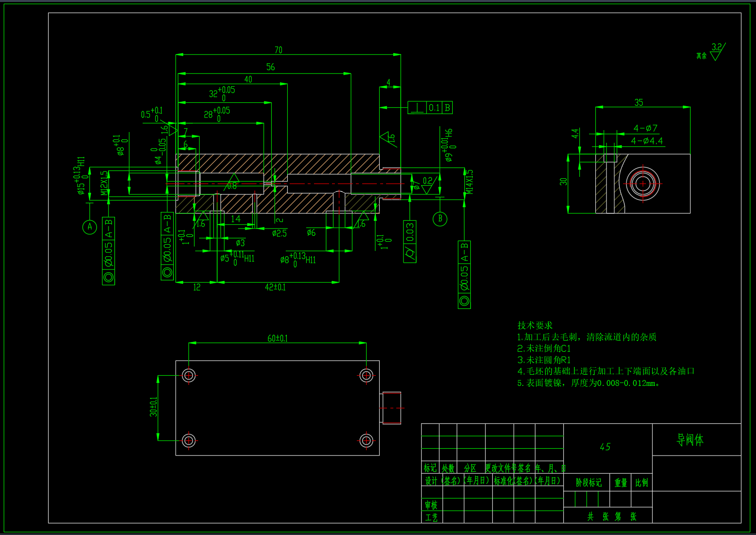Screen dimensions: 756x535
Task: Select the bottom-left mounting hole in bottom view
Action: point(189,440)
